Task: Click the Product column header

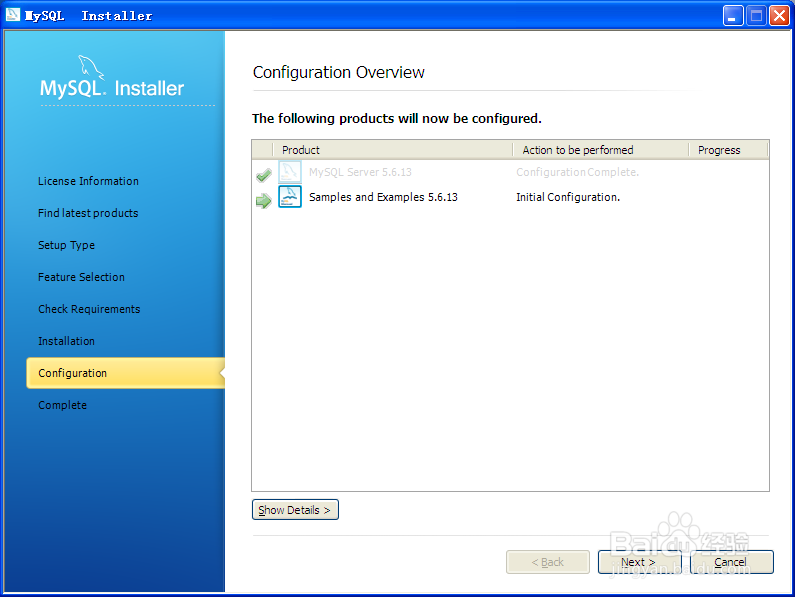Action: (x=393, y=150)
